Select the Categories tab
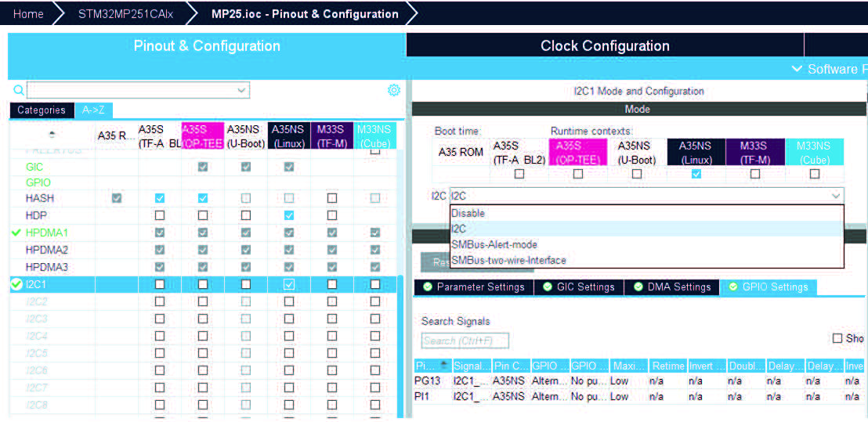The height and width of the screenshot is (422, 868). coord(42,110)
